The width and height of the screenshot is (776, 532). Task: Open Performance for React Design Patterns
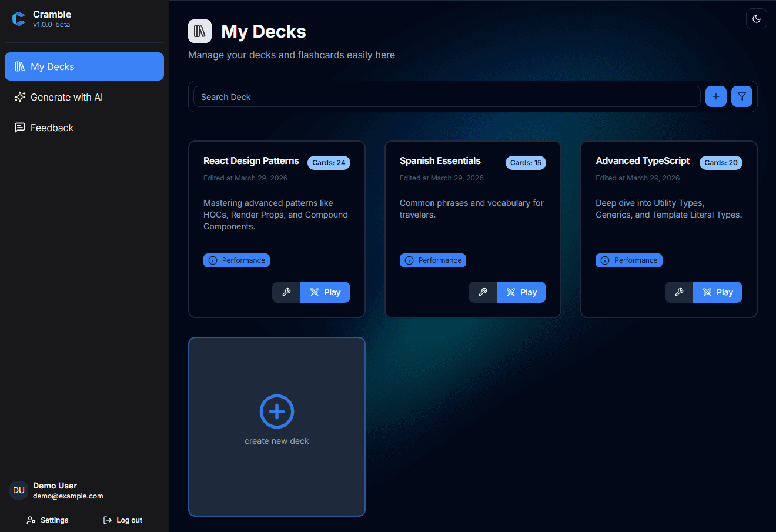tap(236, 260)
